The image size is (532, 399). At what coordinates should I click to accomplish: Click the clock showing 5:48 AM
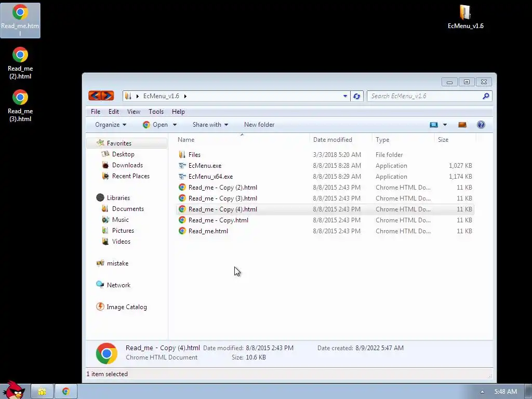pyautogui.click(x=506, y=392)
